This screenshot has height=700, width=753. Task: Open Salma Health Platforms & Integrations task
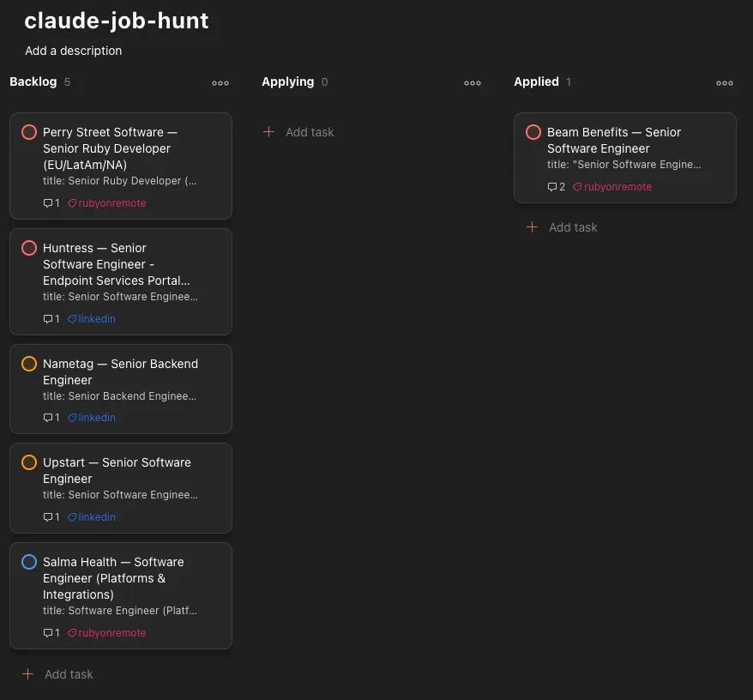tap(113, 578)
